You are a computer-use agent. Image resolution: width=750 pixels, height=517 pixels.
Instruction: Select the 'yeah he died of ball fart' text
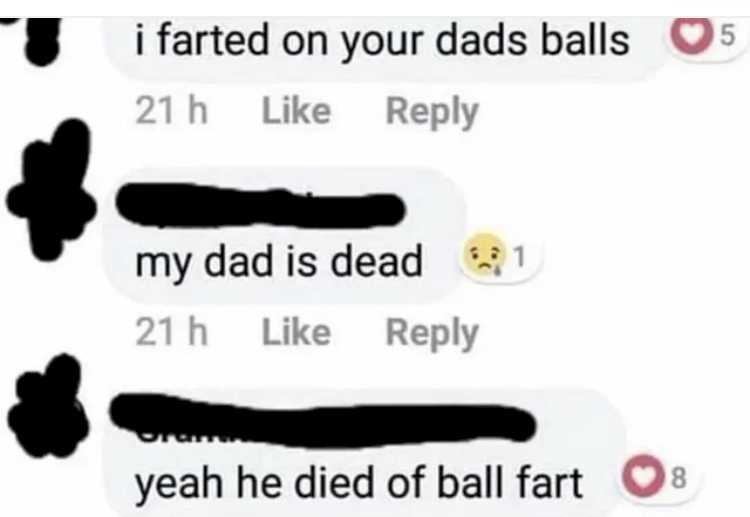point(359,484)
